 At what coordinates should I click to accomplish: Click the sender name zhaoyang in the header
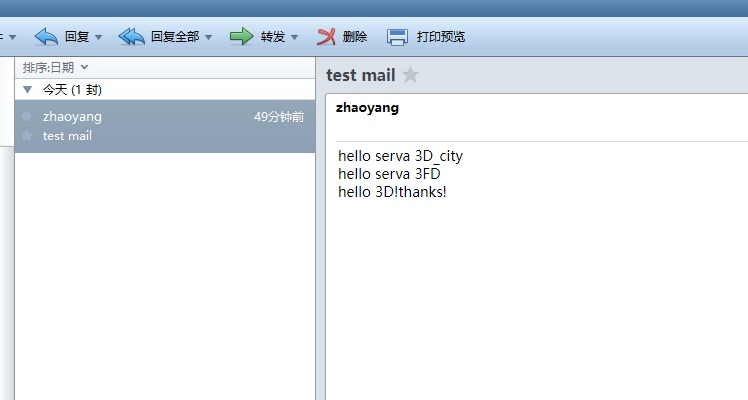(x=367, y=108)
